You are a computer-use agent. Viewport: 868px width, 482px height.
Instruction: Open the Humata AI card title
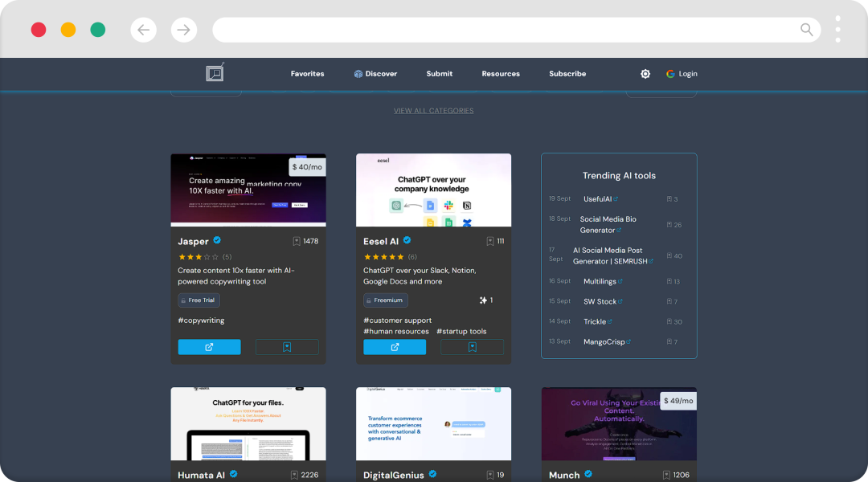coord(201,475)
